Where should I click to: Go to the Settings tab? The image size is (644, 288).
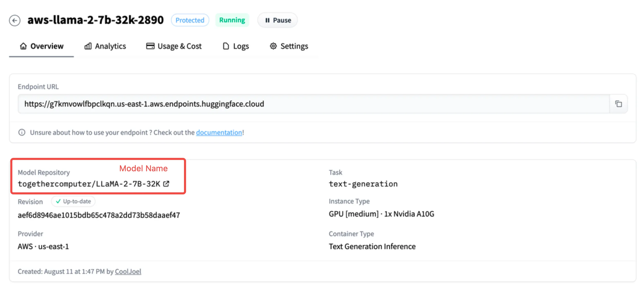click(294, 46)
